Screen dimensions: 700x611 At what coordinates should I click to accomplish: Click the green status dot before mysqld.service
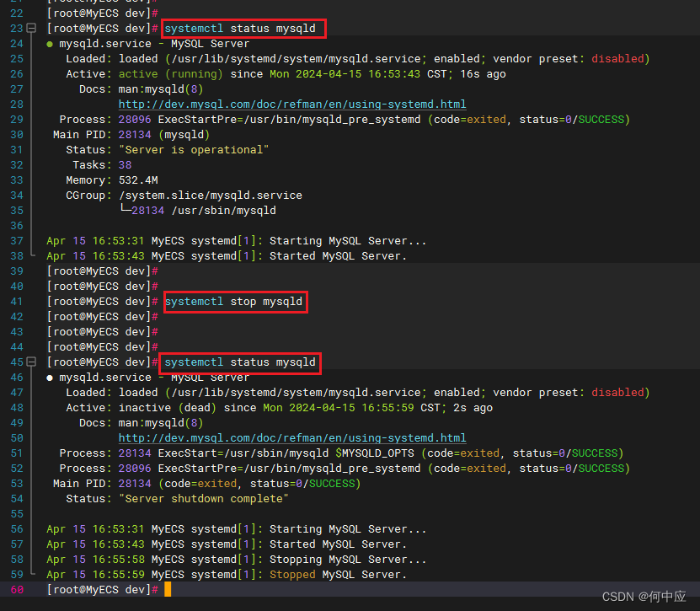point(50,44)
